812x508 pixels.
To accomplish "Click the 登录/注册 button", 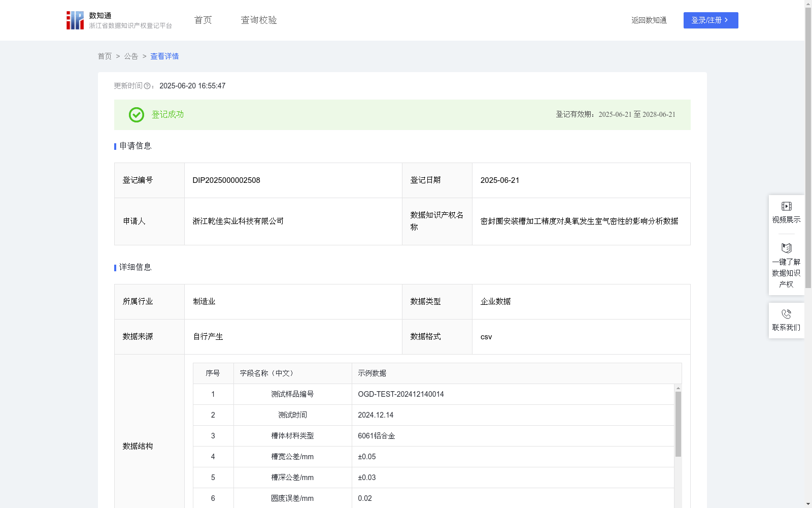I will point(710,20).
